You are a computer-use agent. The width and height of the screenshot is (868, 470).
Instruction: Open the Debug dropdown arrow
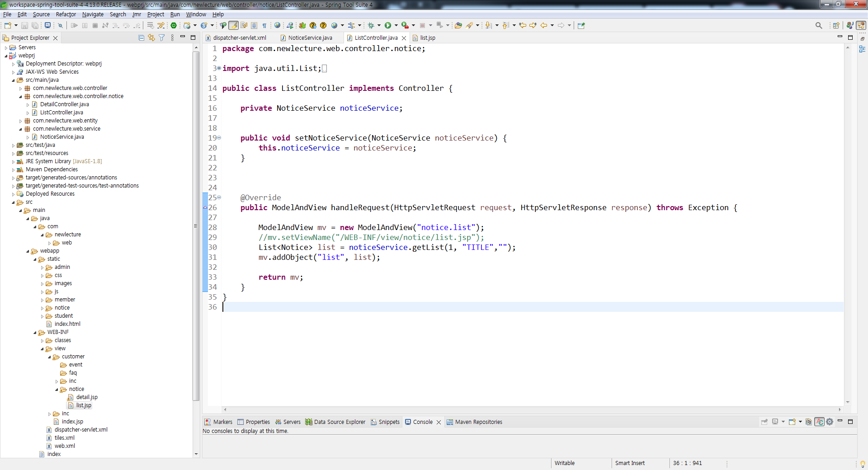tap(379, 25)
